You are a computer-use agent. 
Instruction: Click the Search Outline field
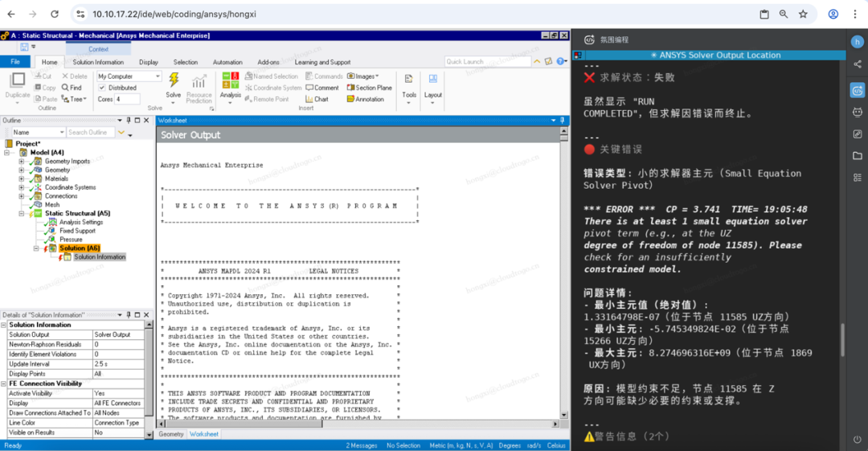[91, 133]
